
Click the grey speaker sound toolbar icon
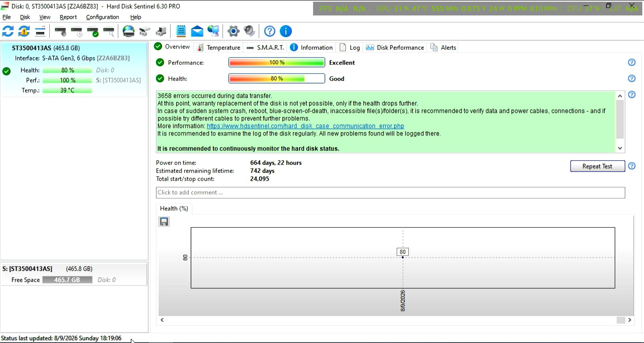(249, 31)
